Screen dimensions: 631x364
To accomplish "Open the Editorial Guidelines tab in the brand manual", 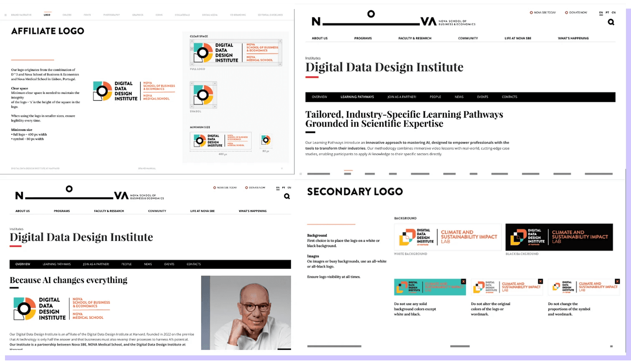I will pyautogui.click(x=270, y=15).
